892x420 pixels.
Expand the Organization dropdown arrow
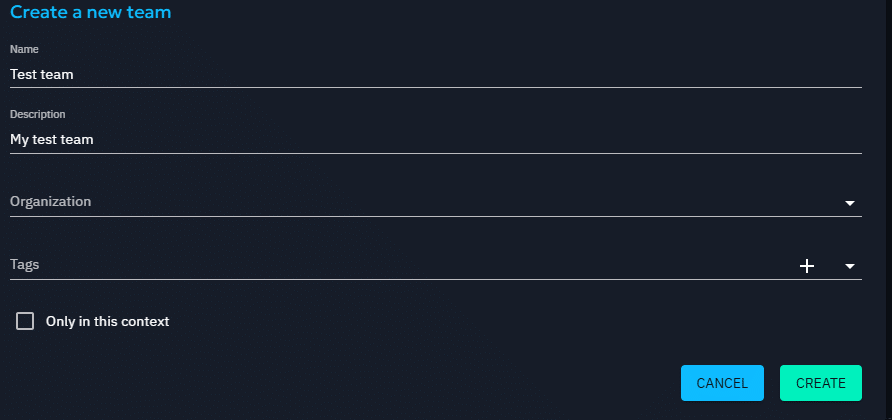click(x=850, y=203)
